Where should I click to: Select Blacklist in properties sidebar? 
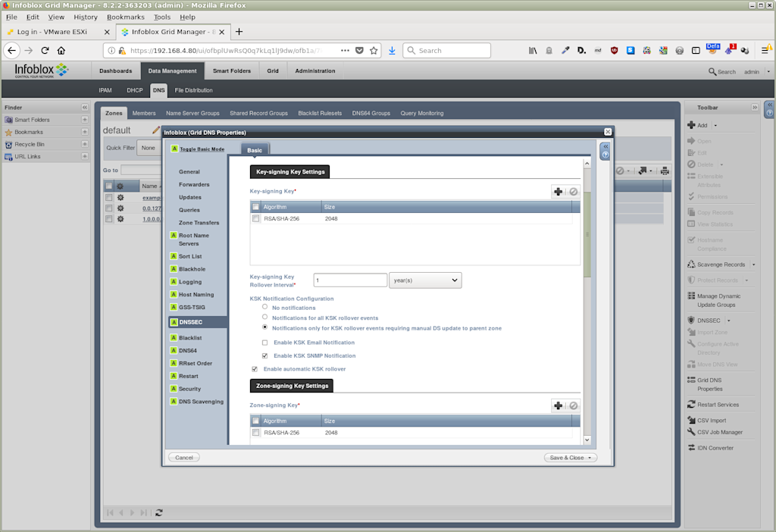tap(190, 338)
